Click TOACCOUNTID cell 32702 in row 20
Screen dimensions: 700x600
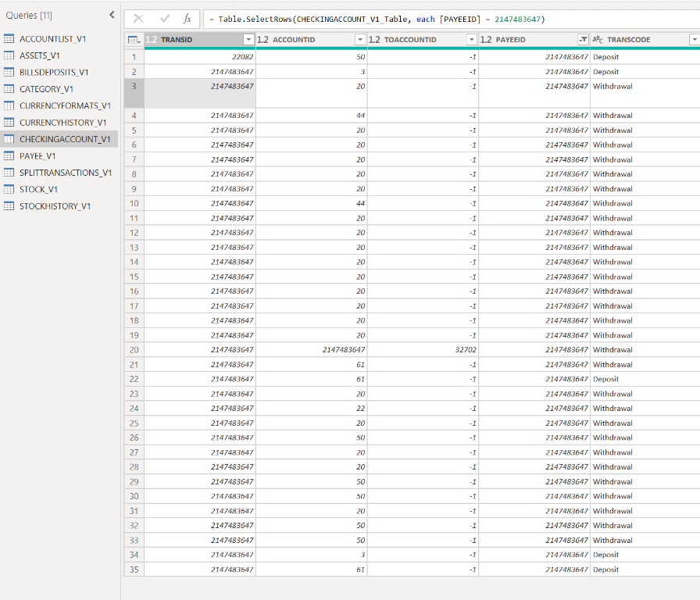423,350
